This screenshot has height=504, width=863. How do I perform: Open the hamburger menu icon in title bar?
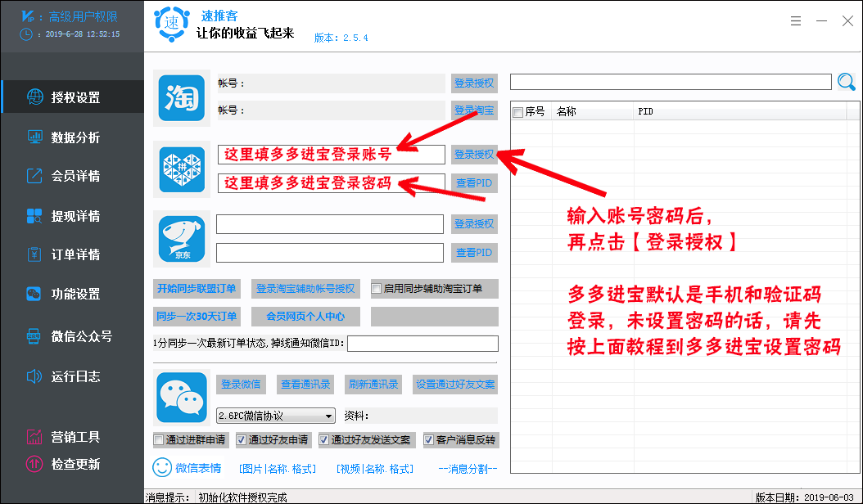(x=796, y=21)
